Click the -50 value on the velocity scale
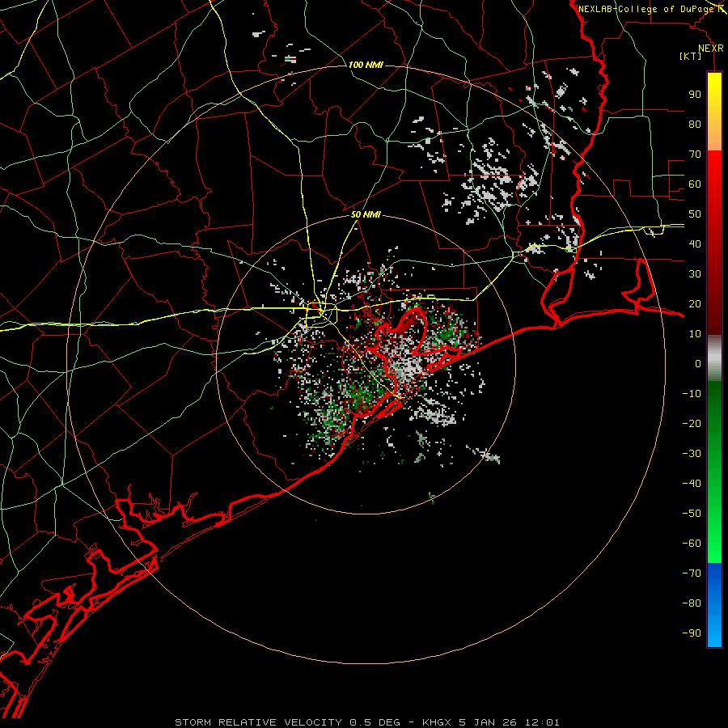The width and height of the screenshot is (728, 728). coord(692,514)
